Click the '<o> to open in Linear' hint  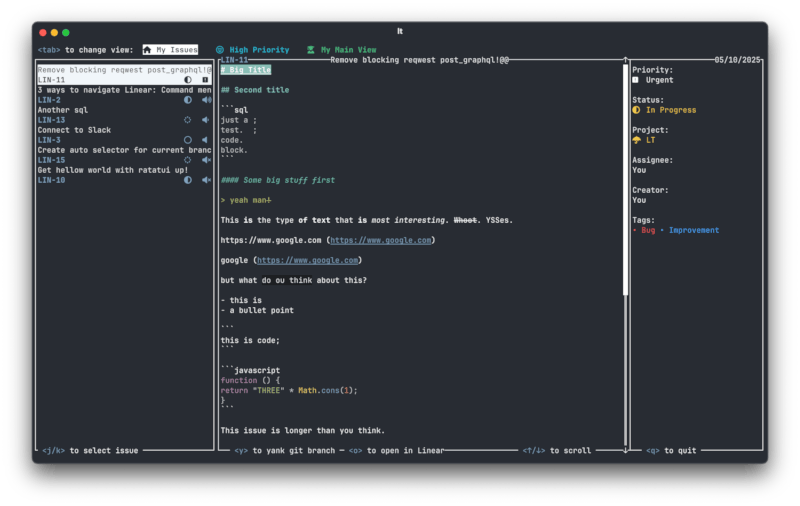coord(396,450)
